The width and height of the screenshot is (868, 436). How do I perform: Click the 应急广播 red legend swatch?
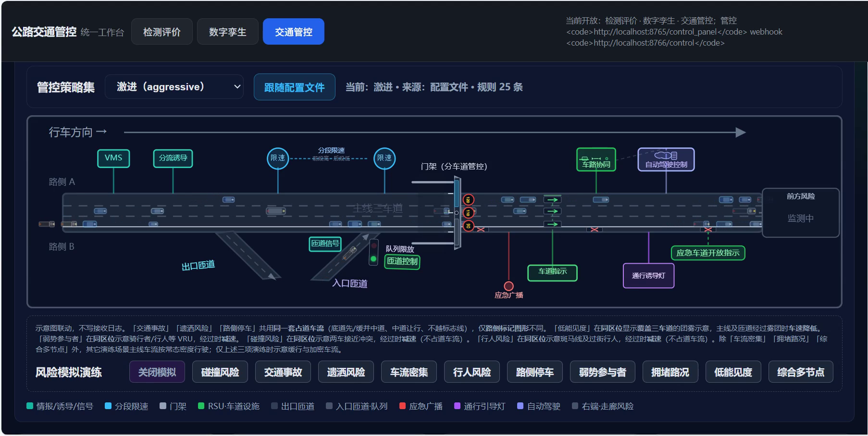pos(403,406)
